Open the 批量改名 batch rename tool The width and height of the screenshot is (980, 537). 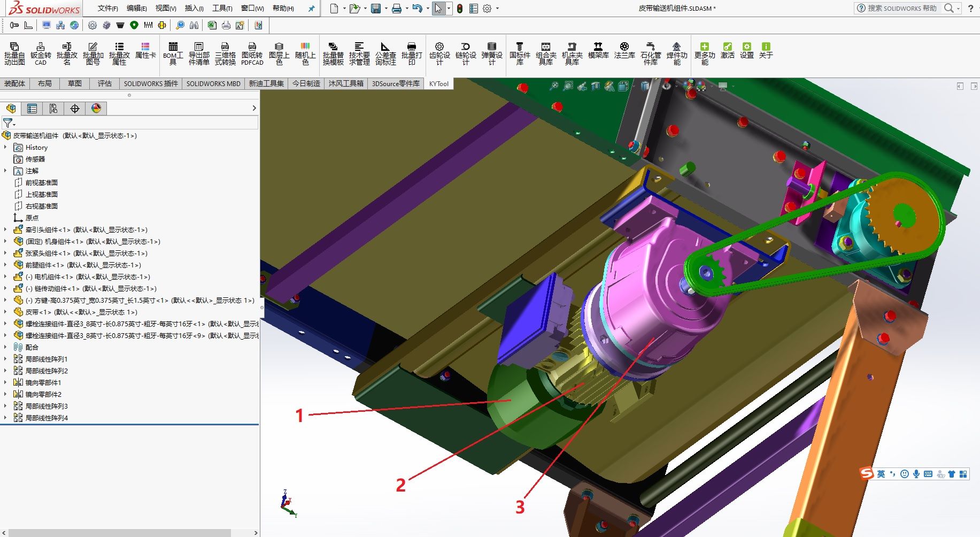(x=67, y=53)
